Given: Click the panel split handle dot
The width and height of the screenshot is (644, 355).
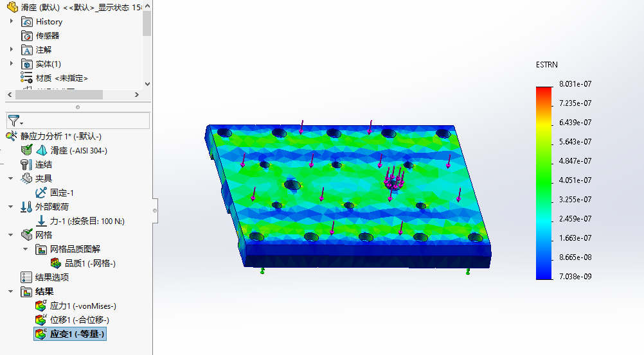Looking at the screenshot, I should click(x=78, y=107).
